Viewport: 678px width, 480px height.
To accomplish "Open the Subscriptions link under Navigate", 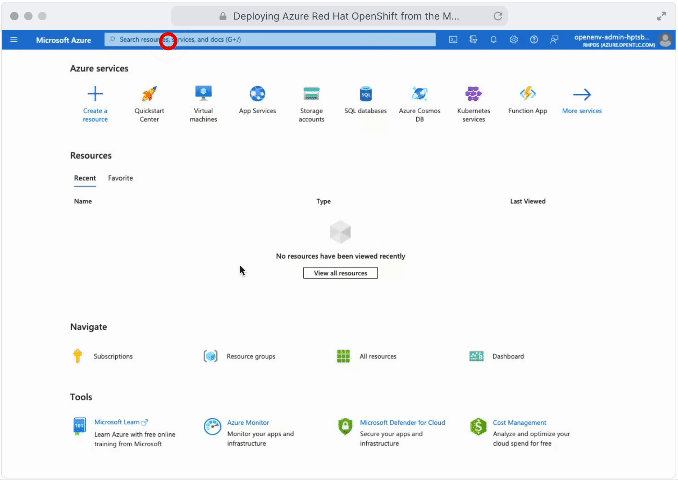I will tap(112, 356).
